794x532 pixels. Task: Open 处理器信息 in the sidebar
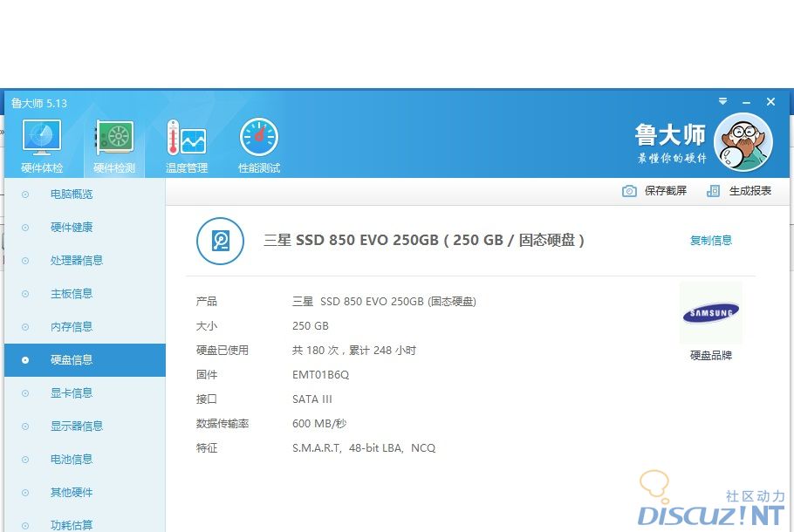click(x=86, y=261)
